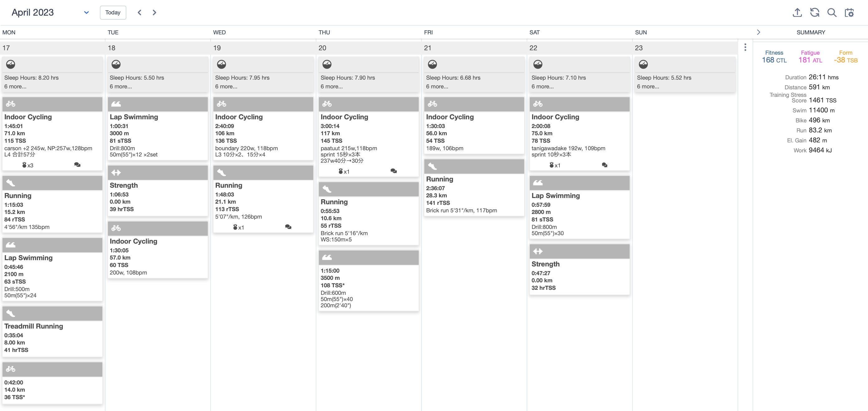The image size is (868, 411).
Task: Go to the next week arrow
Action: tap(154, 12)
